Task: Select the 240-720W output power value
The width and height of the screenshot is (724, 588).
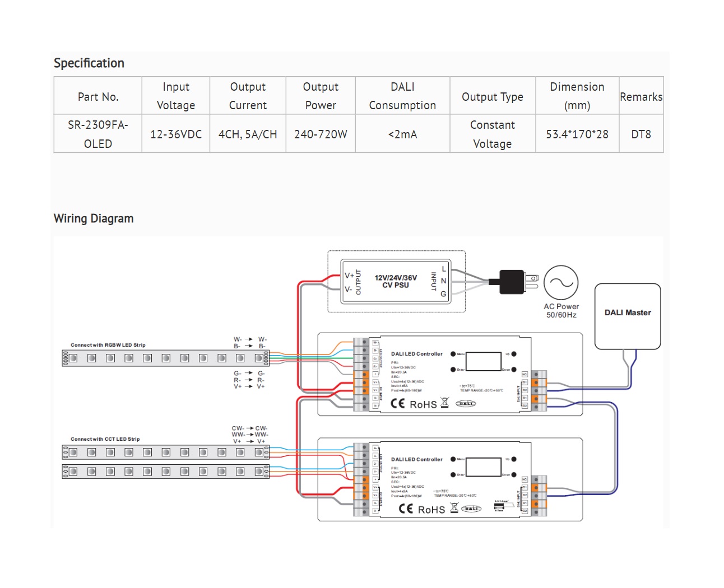Action: (321, 134)
